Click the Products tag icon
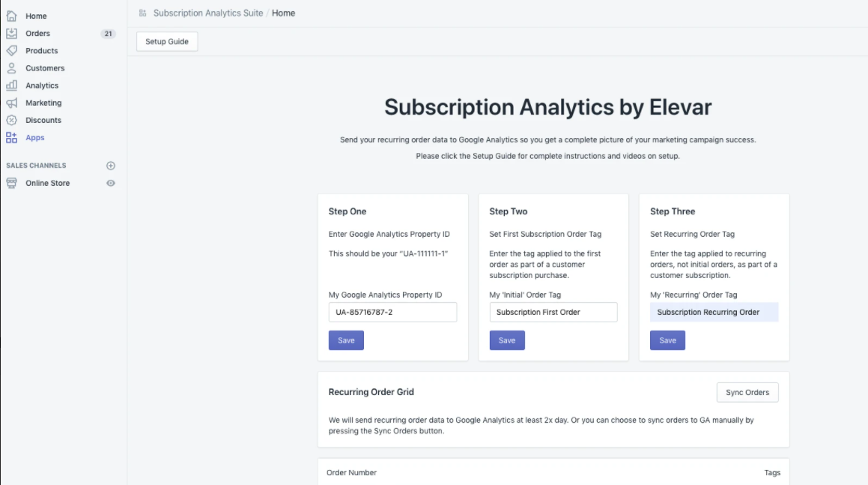 (11, 51)
